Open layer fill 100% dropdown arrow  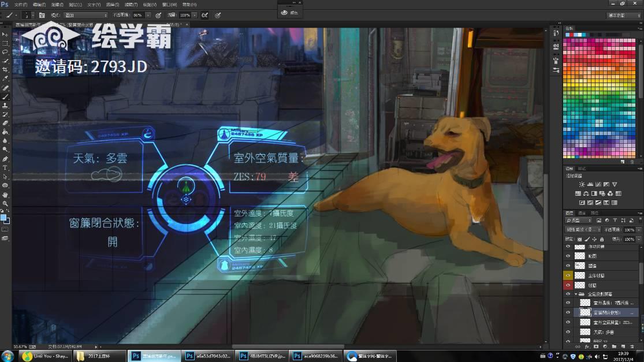pyautogui.click(x=638, y=239)
